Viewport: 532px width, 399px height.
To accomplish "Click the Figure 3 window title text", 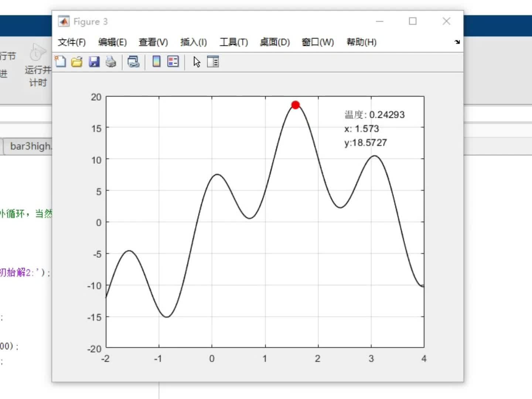I will pyautogui.click(x=91, y=22).
